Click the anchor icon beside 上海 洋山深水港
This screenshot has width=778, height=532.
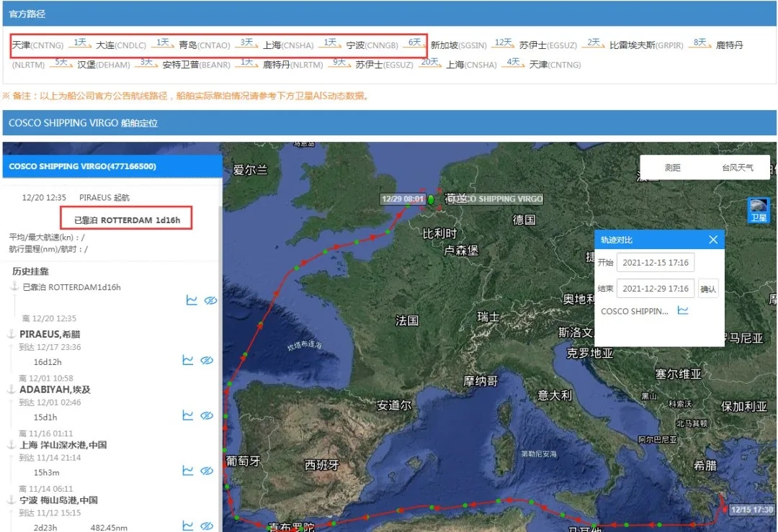click(12, 444)
